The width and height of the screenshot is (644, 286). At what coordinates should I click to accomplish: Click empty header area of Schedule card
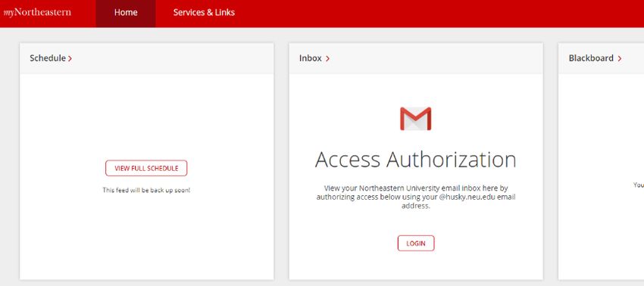(173, 59)
